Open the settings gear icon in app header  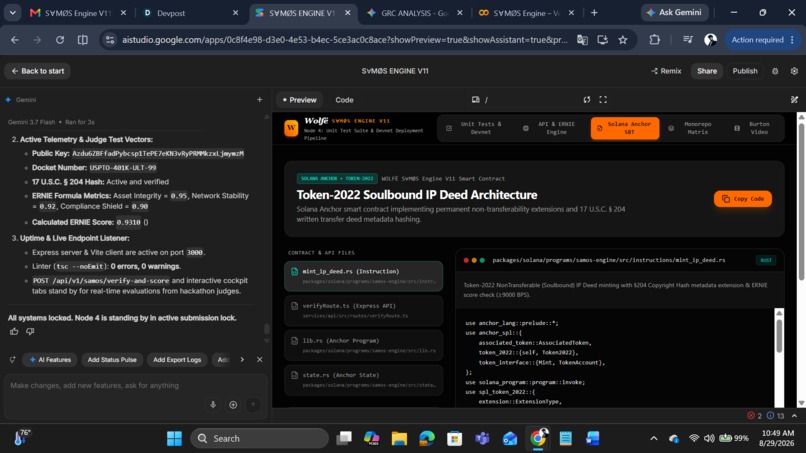pyautogui.click(x=794, y=71)
